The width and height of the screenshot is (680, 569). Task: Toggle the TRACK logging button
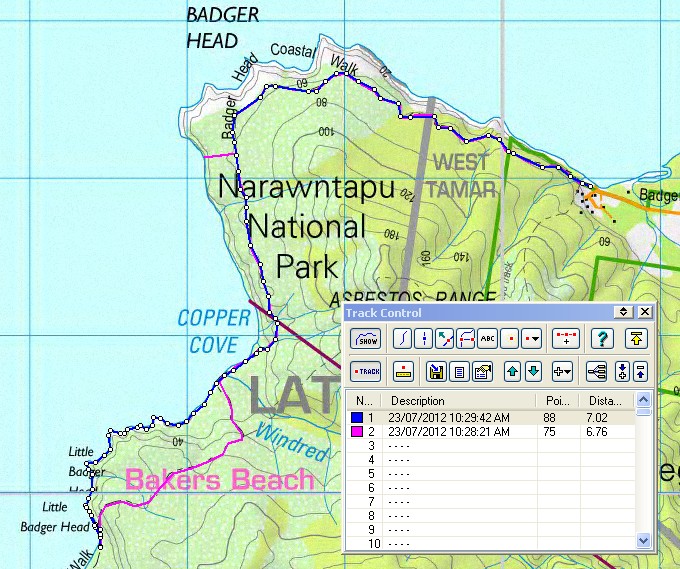click(x=365, y=371)
